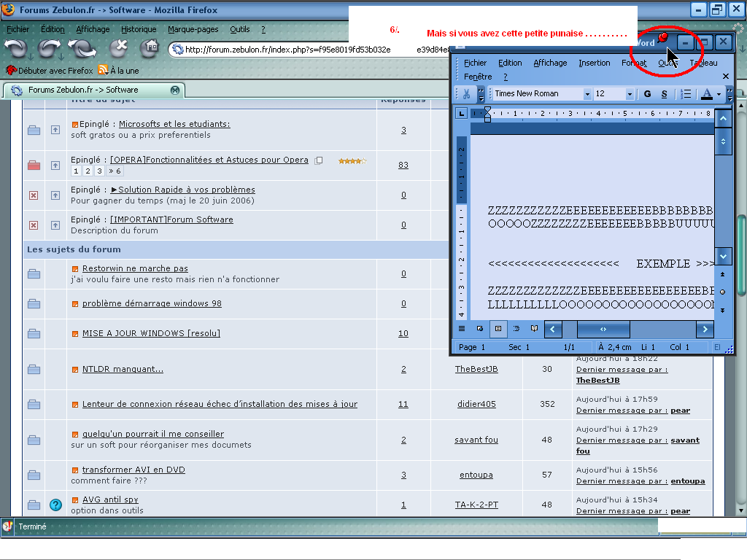Image resolution: width=747 pixels, height=560 pixels.
Task: Click the scissors Cut icon in Word
Action: pos(465,94)
